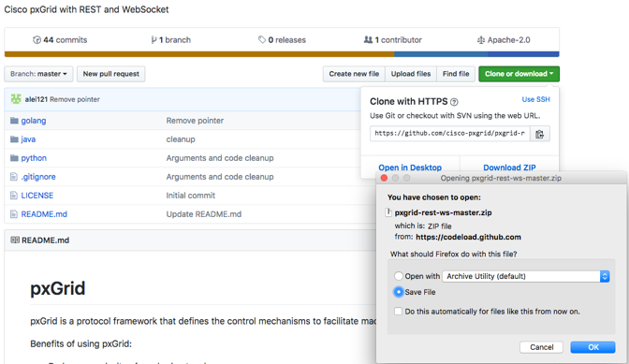Open README.md in file list
This screenshot has width=629, height=364.
pyautogui.click(x=44, y=214)
